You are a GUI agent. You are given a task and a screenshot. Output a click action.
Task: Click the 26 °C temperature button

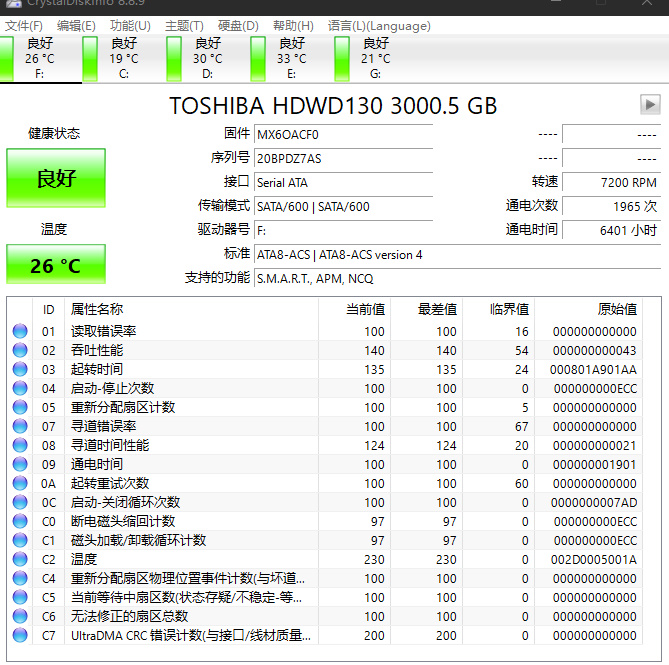56,264
